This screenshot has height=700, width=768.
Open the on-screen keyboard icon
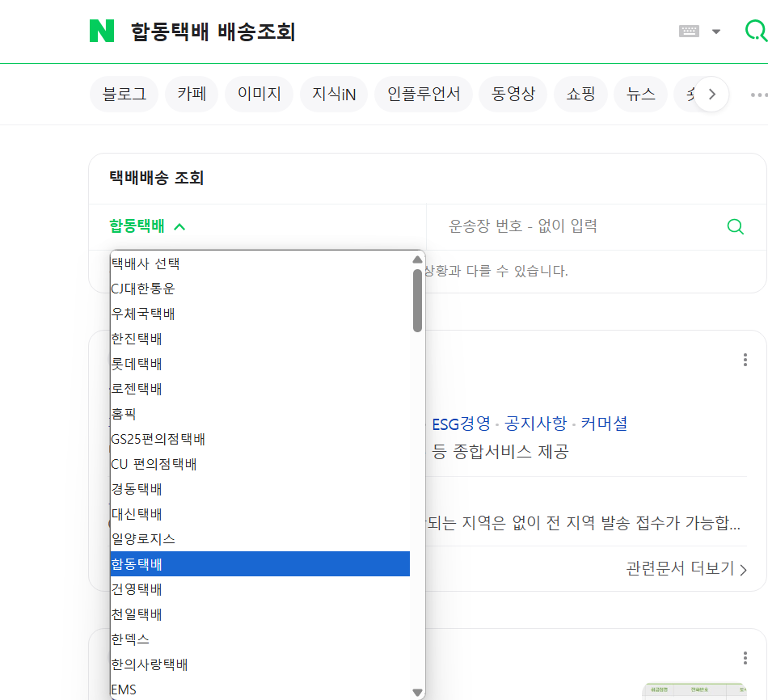point(689,32)
